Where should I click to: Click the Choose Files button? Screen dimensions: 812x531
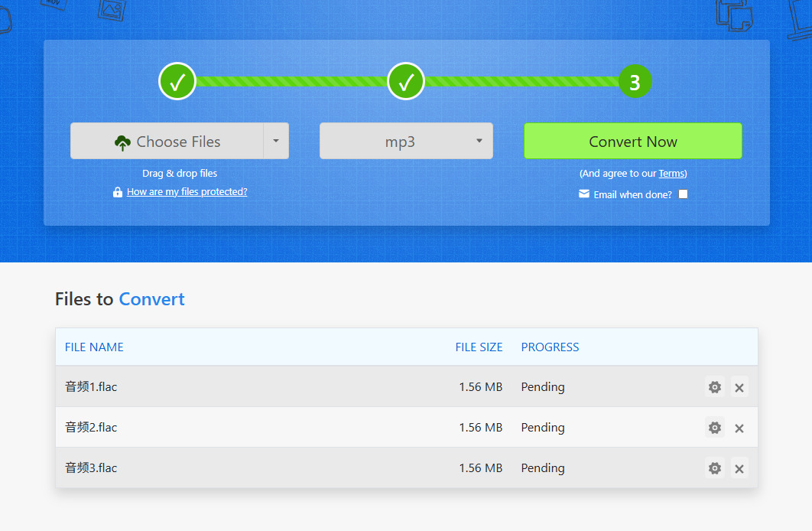pos(167,141)
